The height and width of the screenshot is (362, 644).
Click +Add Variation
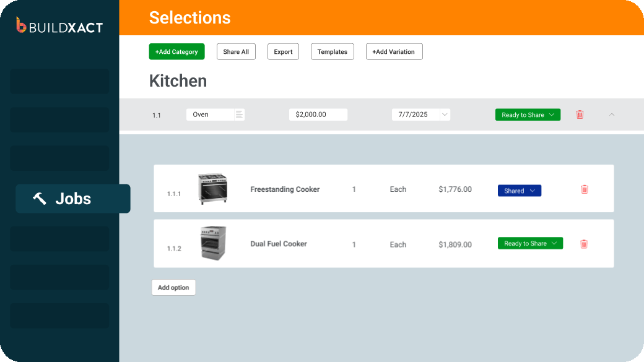tap(394, 51)
